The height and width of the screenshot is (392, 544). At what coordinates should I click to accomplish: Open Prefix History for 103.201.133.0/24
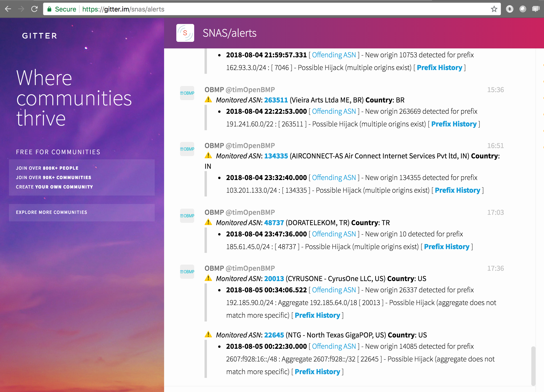tap(457, 190)
